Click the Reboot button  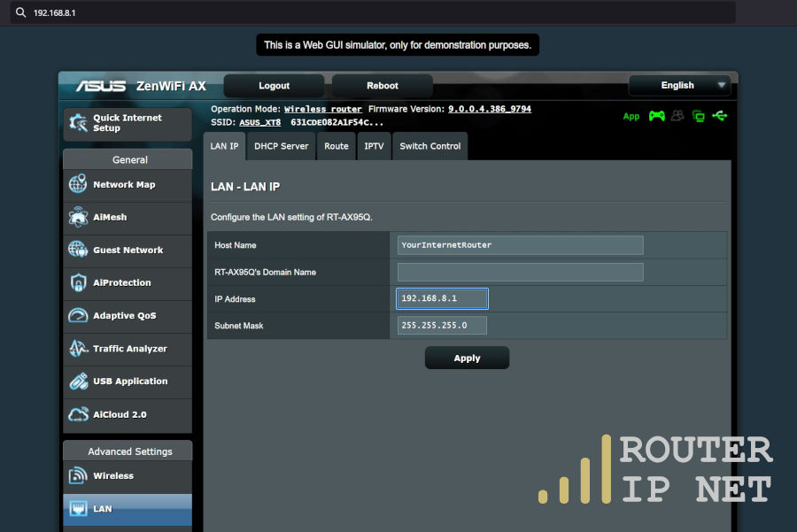click(383, 86)
